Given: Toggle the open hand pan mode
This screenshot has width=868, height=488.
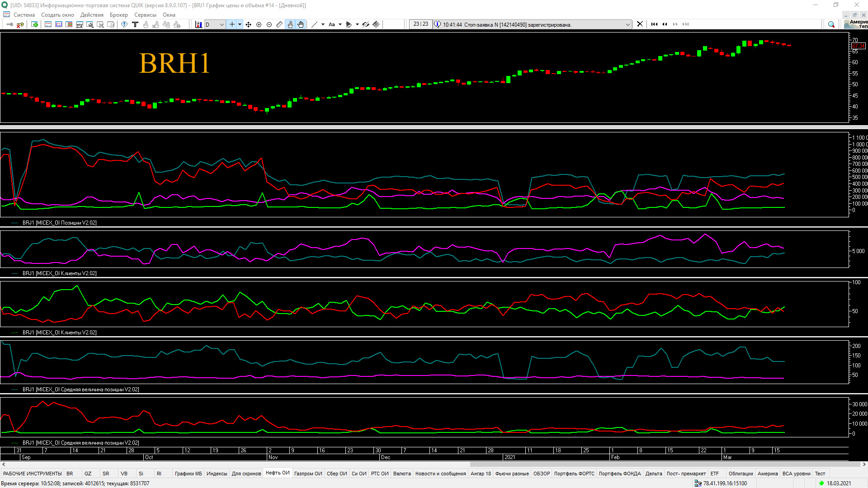Looking at the screenshot, I should pyautogui.click(x=301, y=24).
